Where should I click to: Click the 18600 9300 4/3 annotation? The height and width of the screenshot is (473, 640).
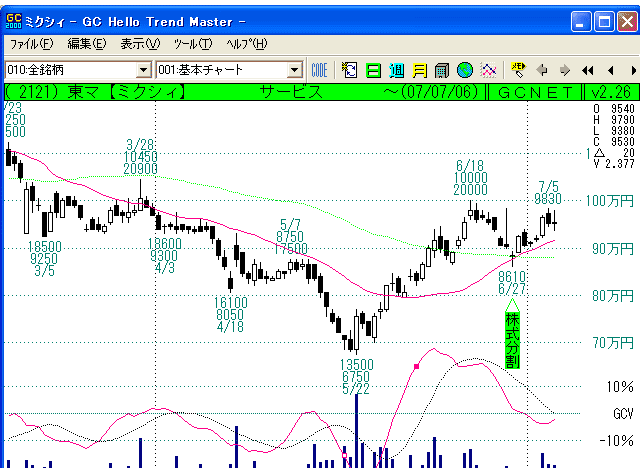click(164, 255)
